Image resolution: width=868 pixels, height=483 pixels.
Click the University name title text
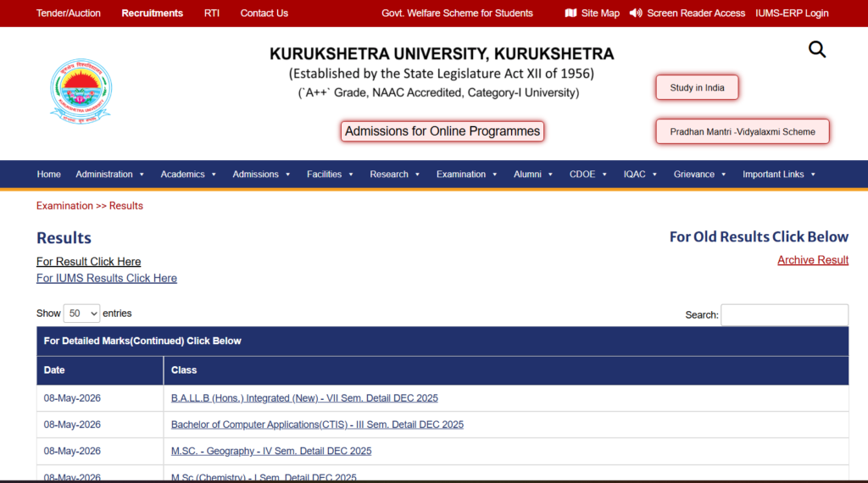click(442, 53)
